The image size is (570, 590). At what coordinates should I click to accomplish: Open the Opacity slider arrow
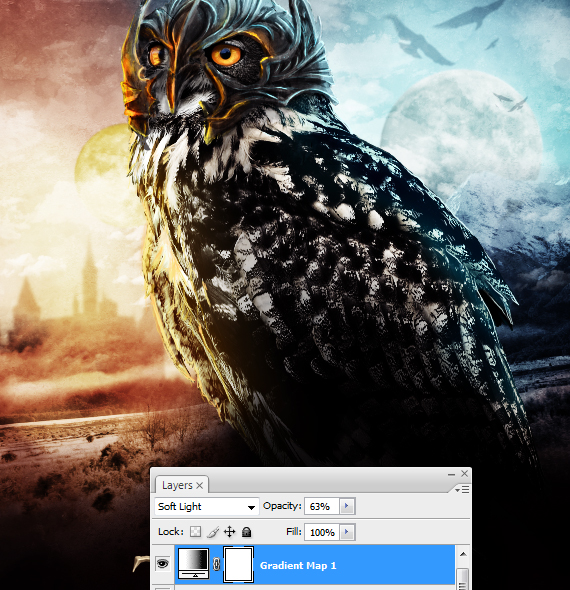[x=347, y=506]
